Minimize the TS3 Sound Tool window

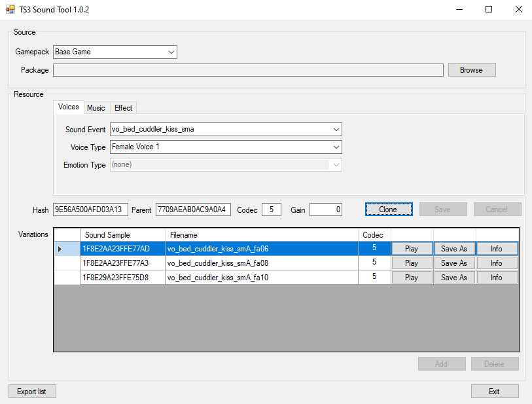(x=459, y=10)
